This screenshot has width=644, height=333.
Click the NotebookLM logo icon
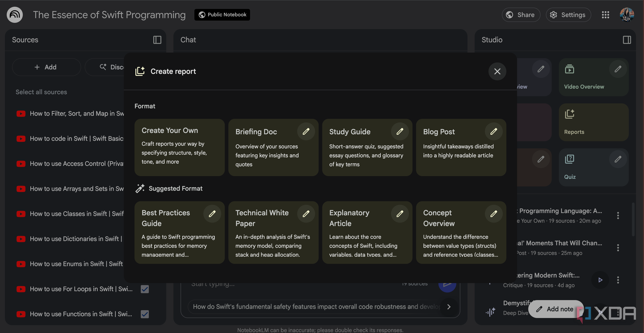click(15, 15)
